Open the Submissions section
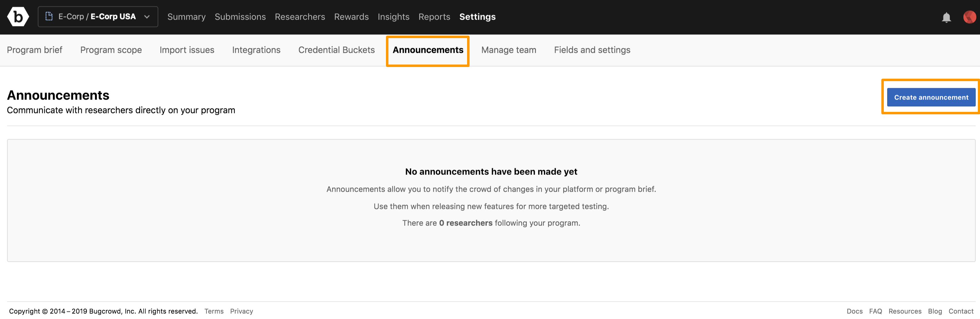Screen dimensions: 980x319 click(x=240, y=17)
